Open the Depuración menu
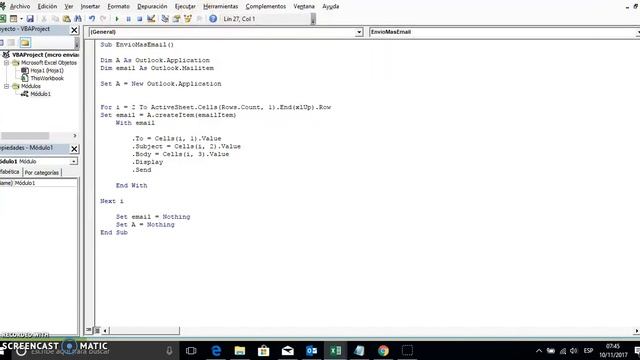 (x=152, y=7)
